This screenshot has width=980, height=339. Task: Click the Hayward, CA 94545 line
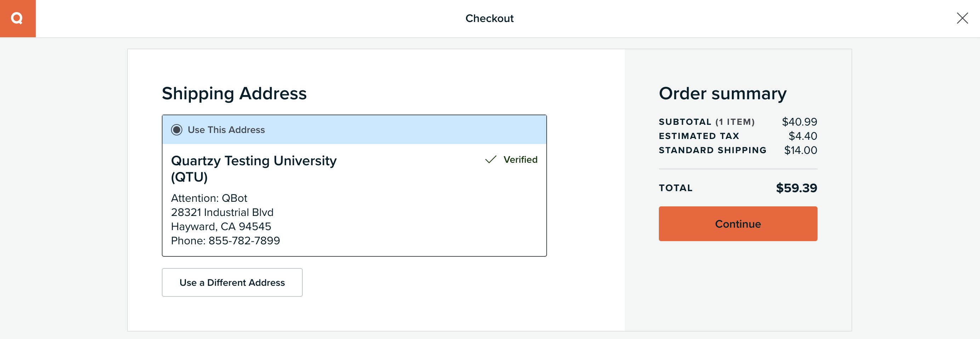(221, 226)
